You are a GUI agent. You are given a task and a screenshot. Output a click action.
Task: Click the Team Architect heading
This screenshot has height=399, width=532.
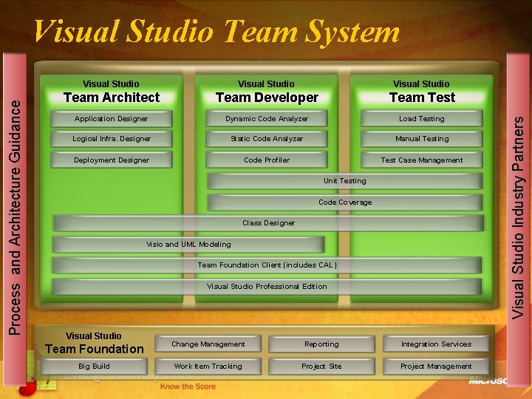tap(112, 98)
